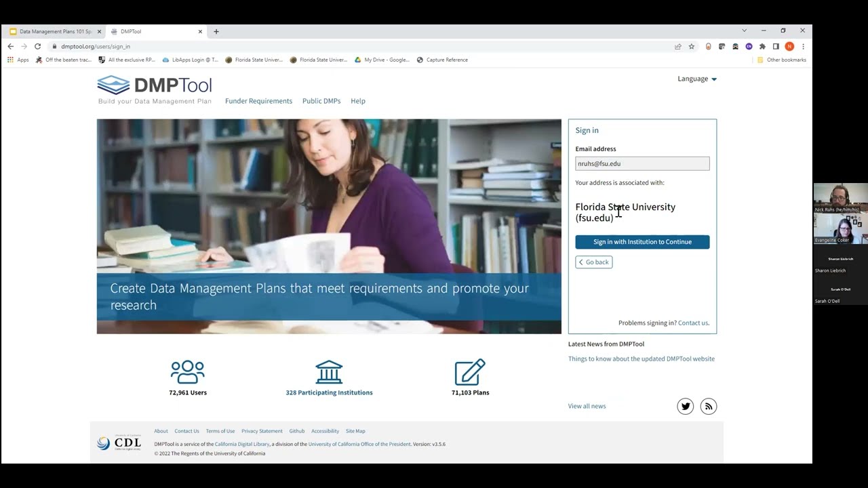Reload the page with the refresh icon
This screenshot has height=488, width=868.
37,46
